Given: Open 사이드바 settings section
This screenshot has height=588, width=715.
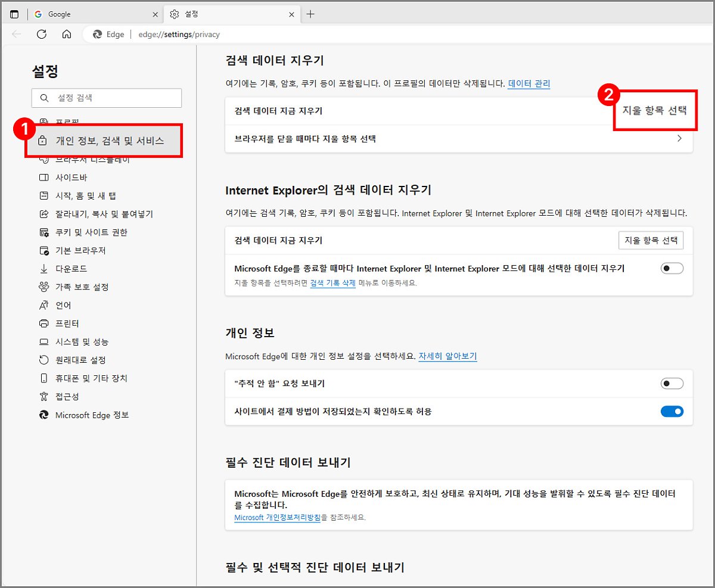Looking at the screenshot, I should [71, 178].
